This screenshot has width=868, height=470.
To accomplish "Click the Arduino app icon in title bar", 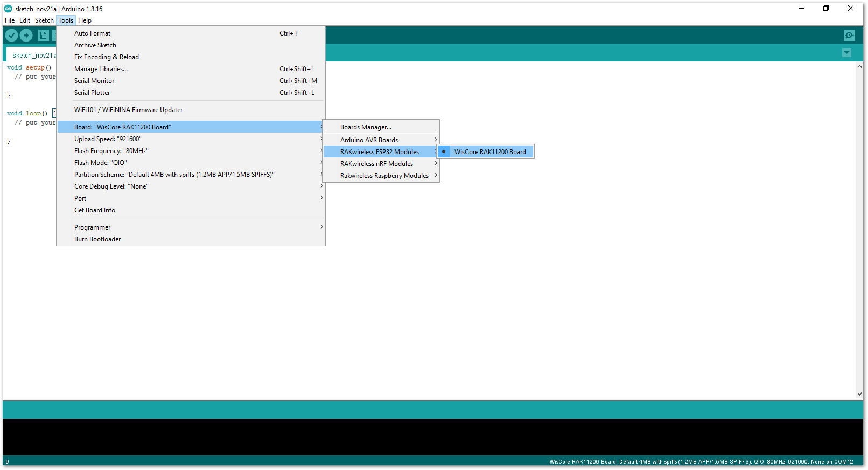I will [8, 9].
